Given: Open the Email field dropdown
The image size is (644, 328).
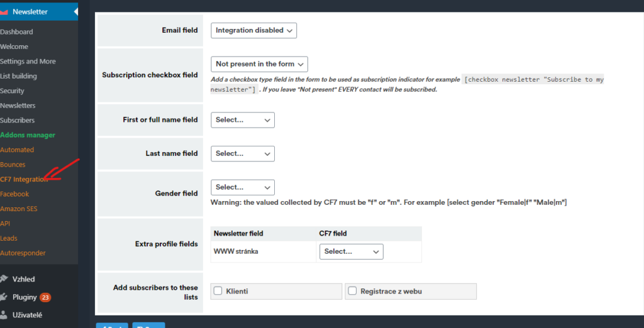Looking at the screenshot, I should tap(253, 30).
